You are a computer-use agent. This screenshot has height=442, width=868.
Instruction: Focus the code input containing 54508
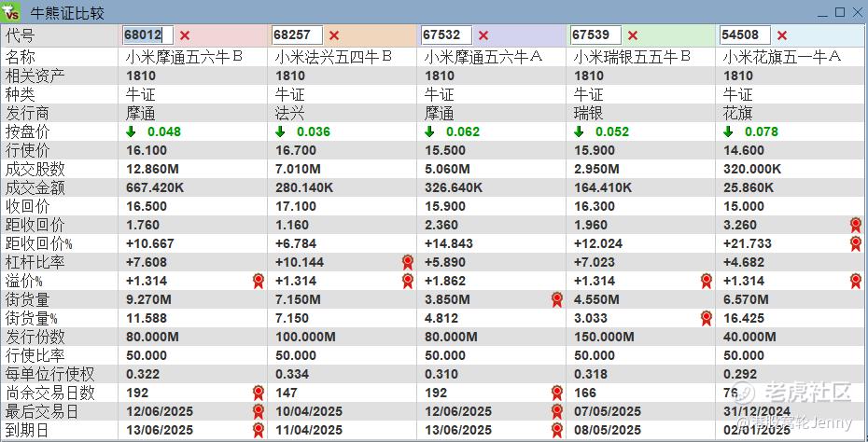745,35
